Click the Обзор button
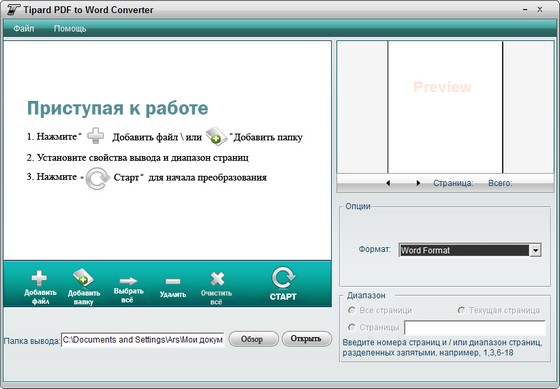 point(253,339)
